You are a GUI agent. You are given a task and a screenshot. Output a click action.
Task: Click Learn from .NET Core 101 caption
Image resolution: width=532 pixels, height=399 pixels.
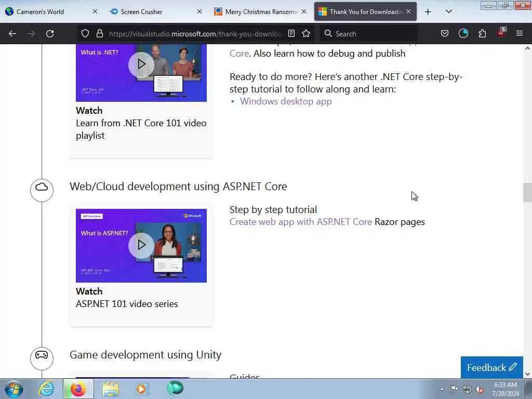[141, 129]
